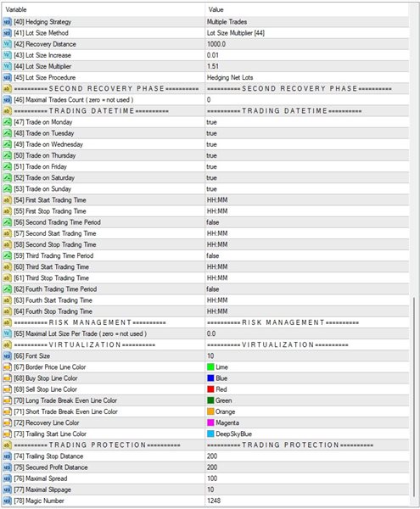Click the double-value icon beside Recovery Distance

tap(7, 44)
